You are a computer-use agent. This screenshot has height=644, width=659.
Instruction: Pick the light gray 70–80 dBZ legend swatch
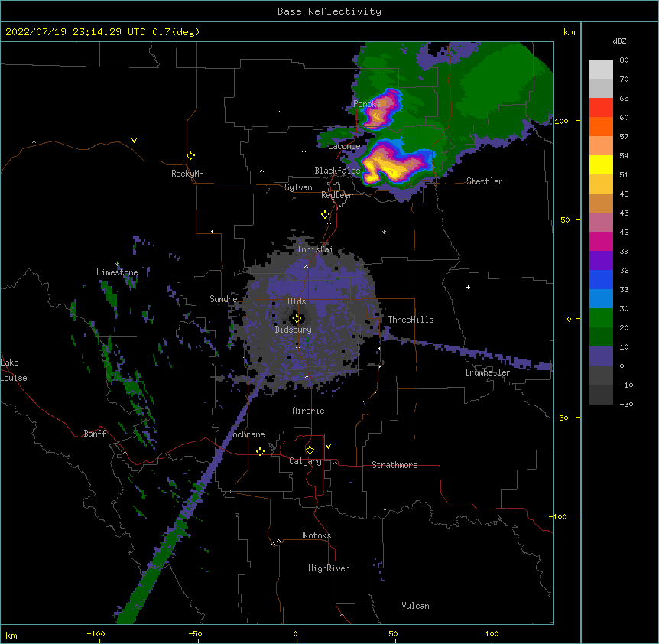tap(601, 69)
